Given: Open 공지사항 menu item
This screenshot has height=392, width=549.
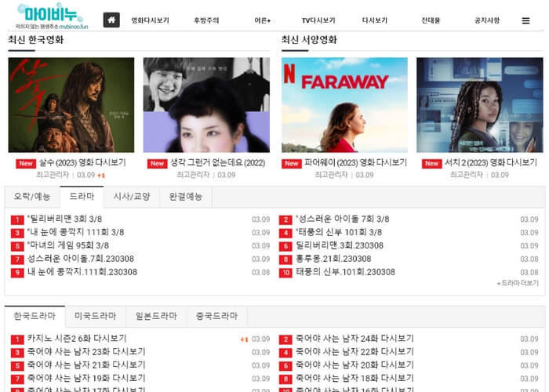Looking at the screenshot, I should point(487,20).
